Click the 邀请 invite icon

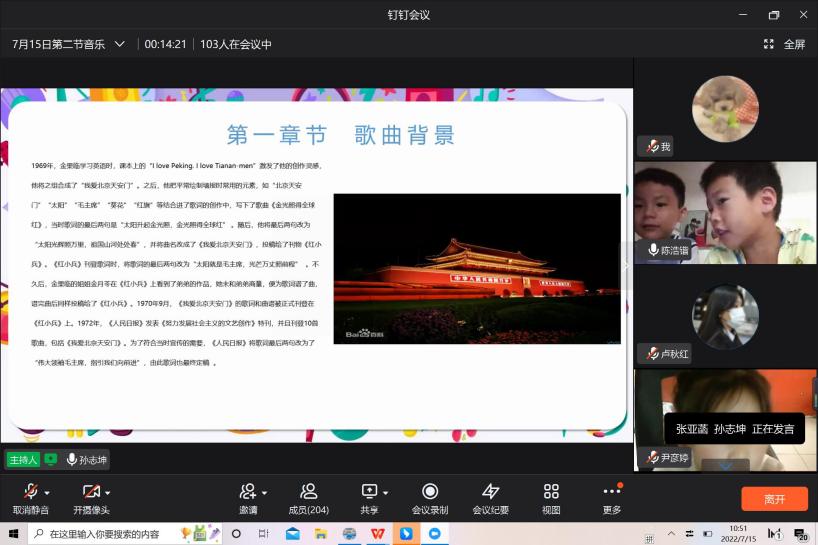point(247,492)
